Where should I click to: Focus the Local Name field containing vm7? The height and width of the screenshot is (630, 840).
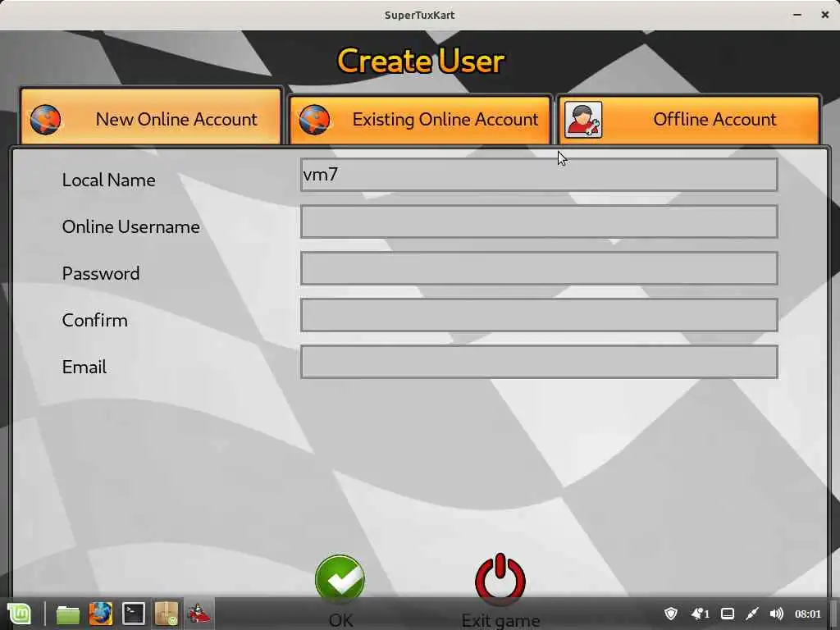(x=539, y=175)
